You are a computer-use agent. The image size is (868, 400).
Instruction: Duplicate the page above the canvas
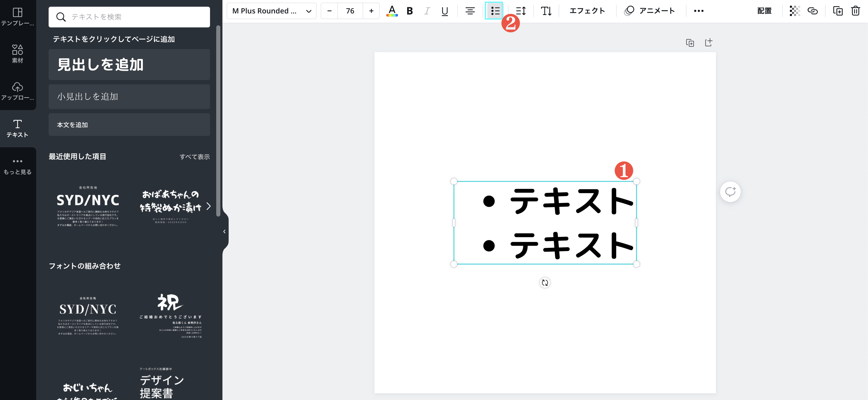[x=690, y=43]
